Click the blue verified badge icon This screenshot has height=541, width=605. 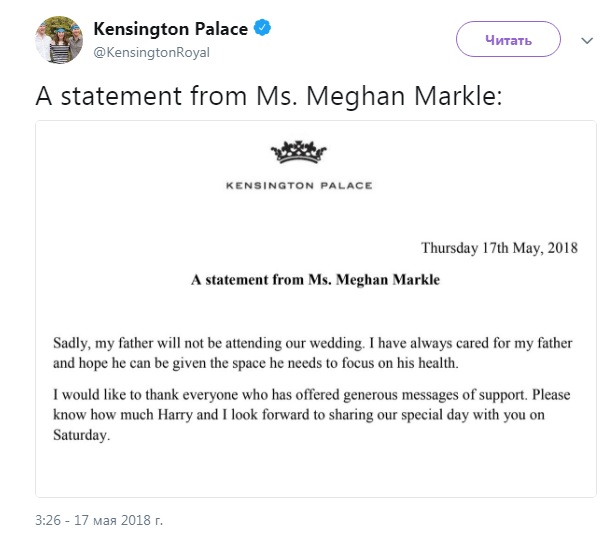point(262,29)
